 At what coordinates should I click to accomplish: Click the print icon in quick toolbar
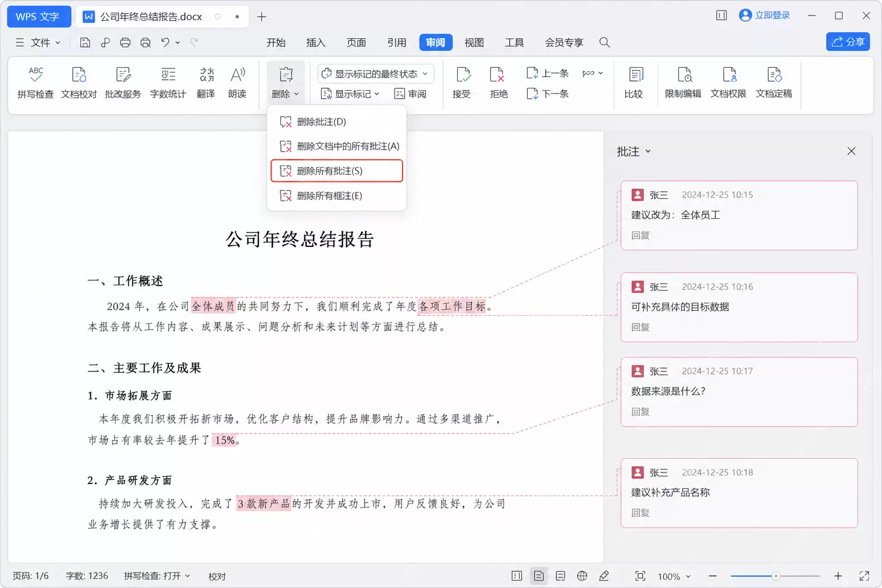(x=125, y=42)
